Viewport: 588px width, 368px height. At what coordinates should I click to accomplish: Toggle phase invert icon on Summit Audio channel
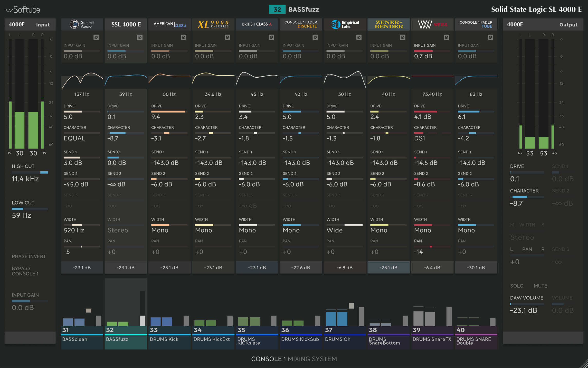click(x=96, y=37)
